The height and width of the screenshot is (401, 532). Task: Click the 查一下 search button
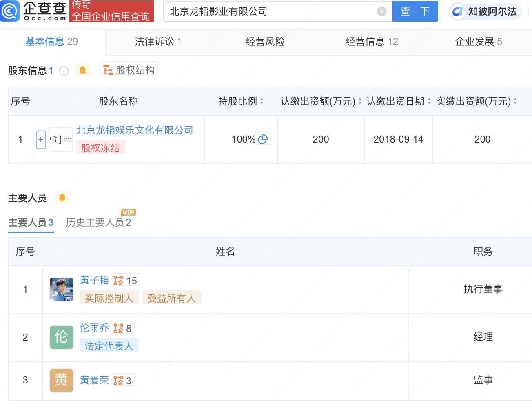tap(415, 11)
